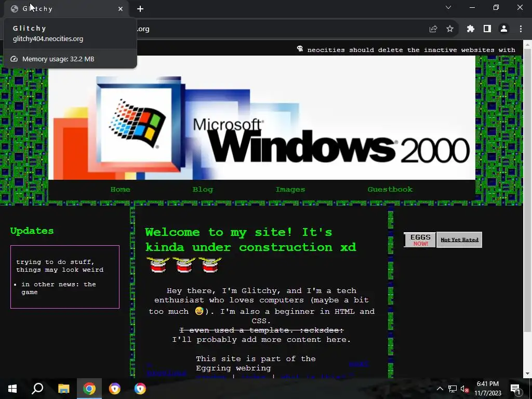Open the Images navigation link

[x=290, y=189]
